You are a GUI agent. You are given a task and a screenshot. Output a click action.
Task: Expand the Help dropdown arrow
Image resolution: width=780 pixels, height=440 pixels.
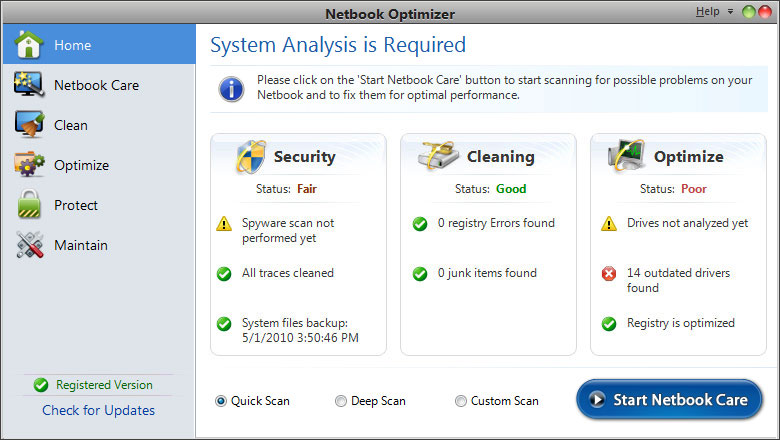tap(731, 12)
